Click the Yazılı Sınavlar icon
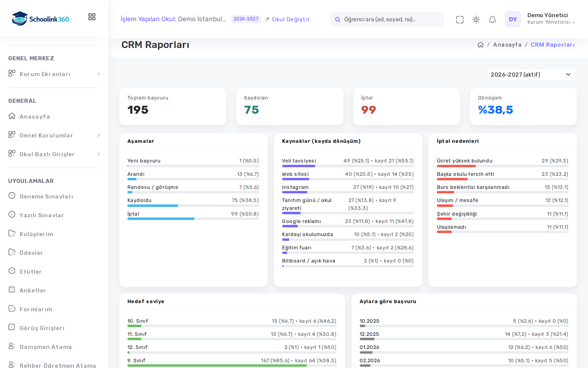Image resolution: width=588 pixels, height=368 pixels. pos(12,215)
